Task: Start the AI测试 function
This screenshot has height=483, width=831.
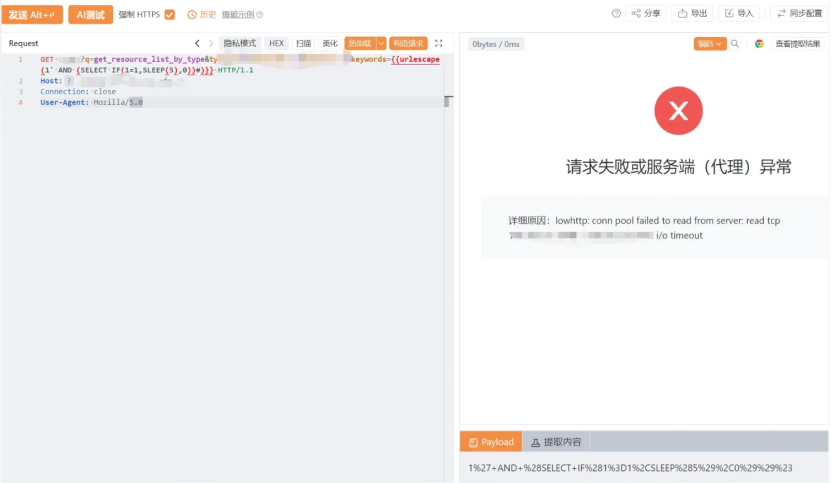Action: [x=90, y=15]
